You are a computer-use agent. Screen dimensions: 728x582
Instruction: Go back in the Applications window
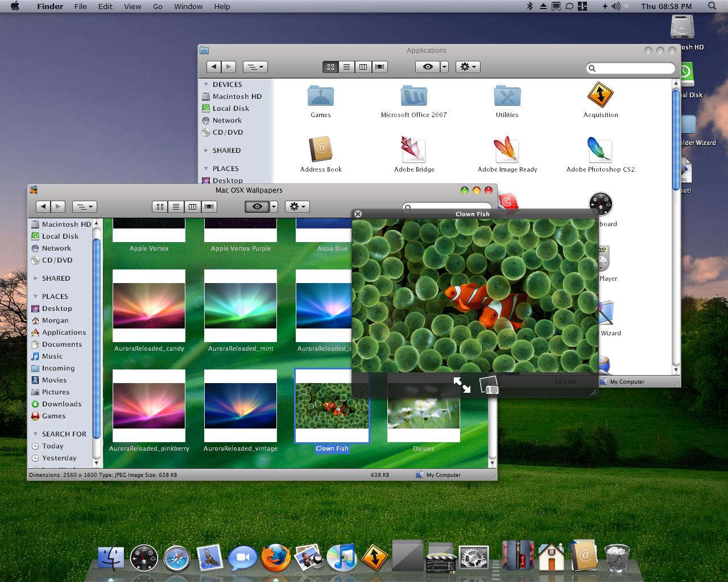pyautogui.click(x=214, y=67)
